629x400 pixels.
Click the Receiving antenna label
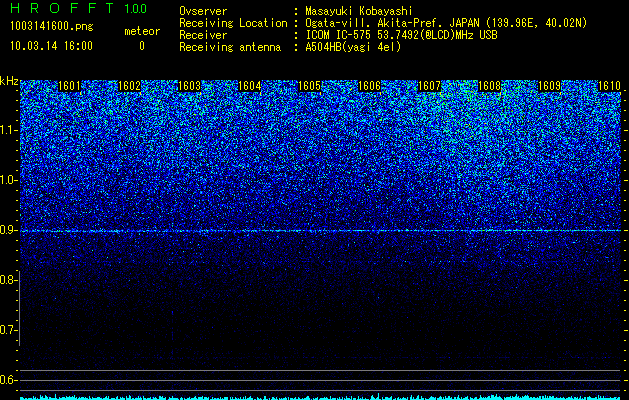230,47
